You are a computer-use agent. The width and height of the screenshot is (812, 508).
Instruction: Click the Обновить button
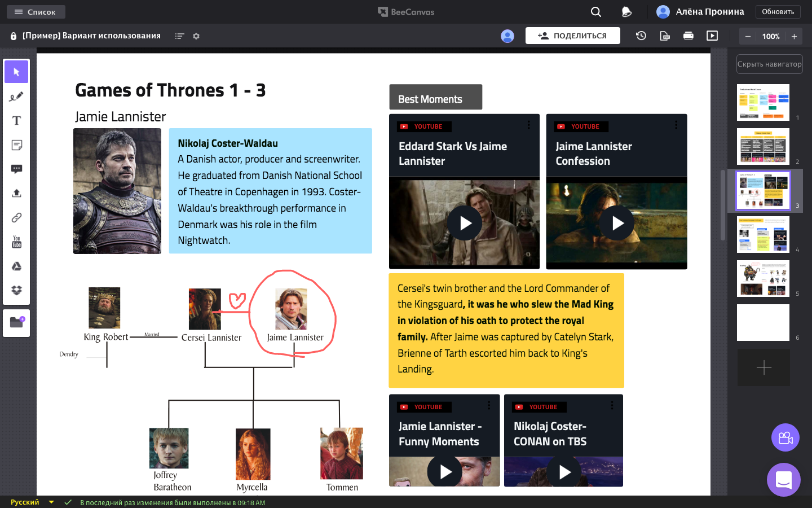778,12
